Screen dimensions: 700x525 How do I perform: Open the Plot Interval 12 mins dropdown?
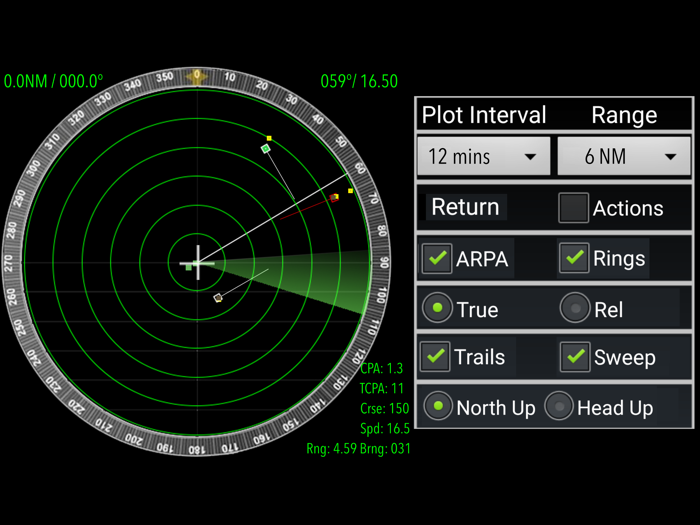point(483,156)
